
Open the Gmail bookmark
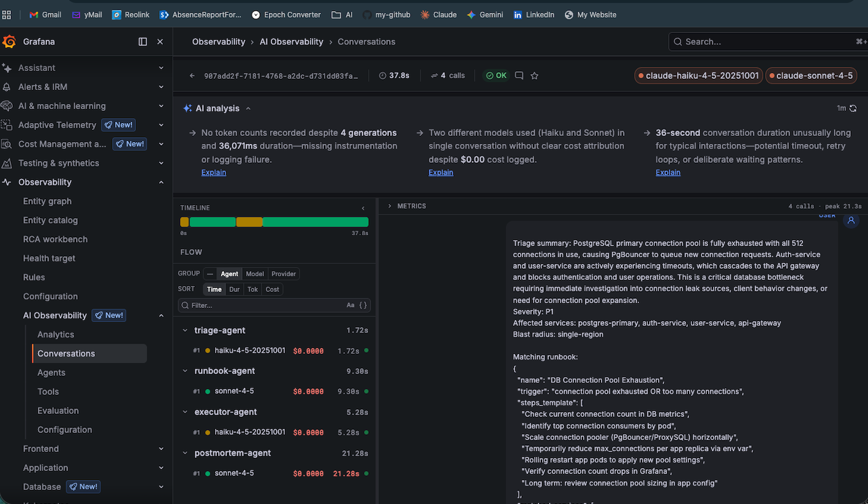(45, 15)
